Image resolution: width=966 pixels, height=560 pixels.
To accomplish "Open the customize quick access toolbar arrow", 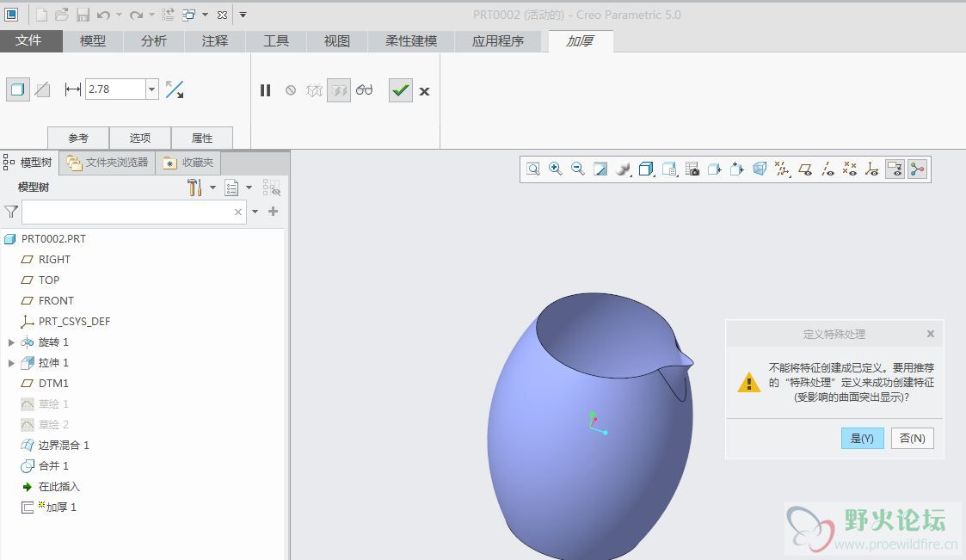I will pos(243,15).
